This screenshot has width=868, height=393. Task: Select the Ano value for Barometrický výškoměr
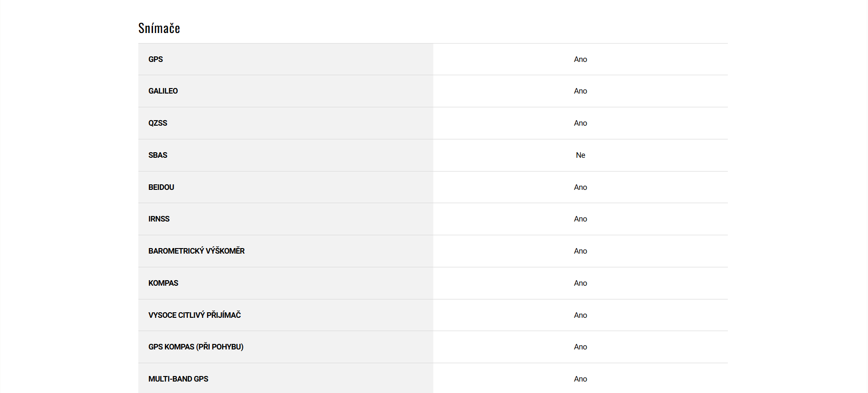point(580,251)
